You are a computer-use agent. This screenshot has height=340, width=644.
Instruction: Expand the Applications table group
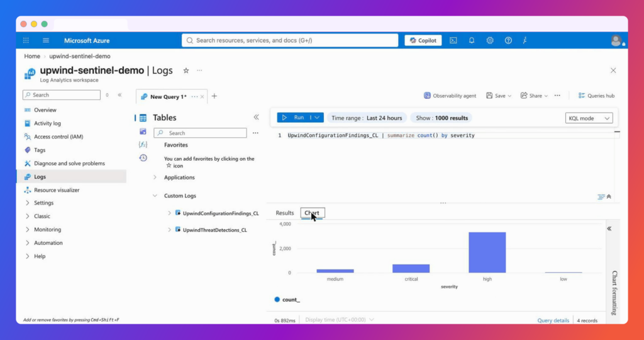tap(155, 178)
